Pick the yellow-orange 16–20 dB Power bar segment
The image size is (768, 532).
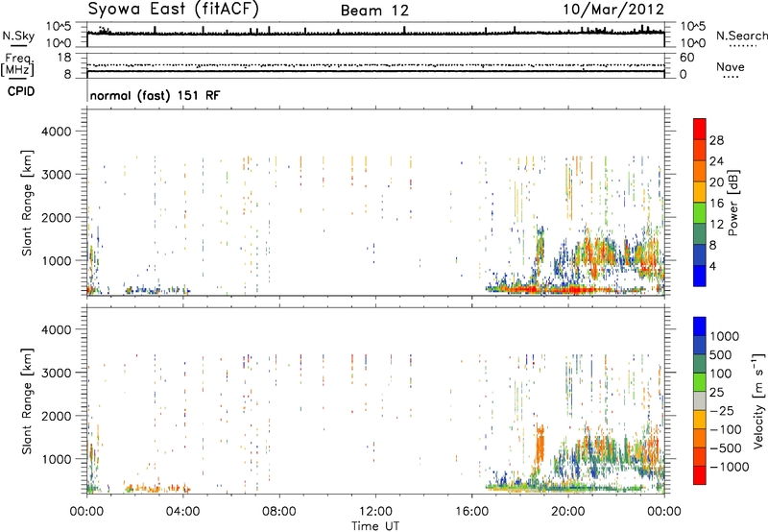pos(700,191)
